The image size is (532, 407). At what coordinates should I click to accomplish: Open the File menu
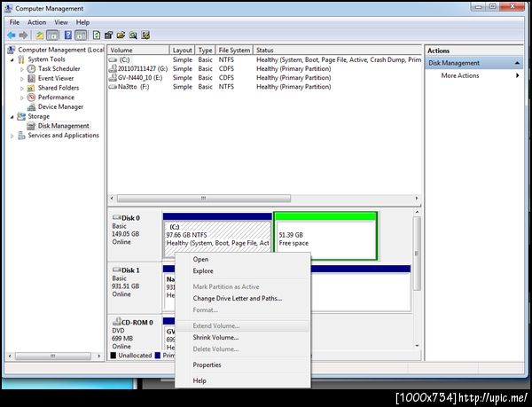(x=14, y=22)
